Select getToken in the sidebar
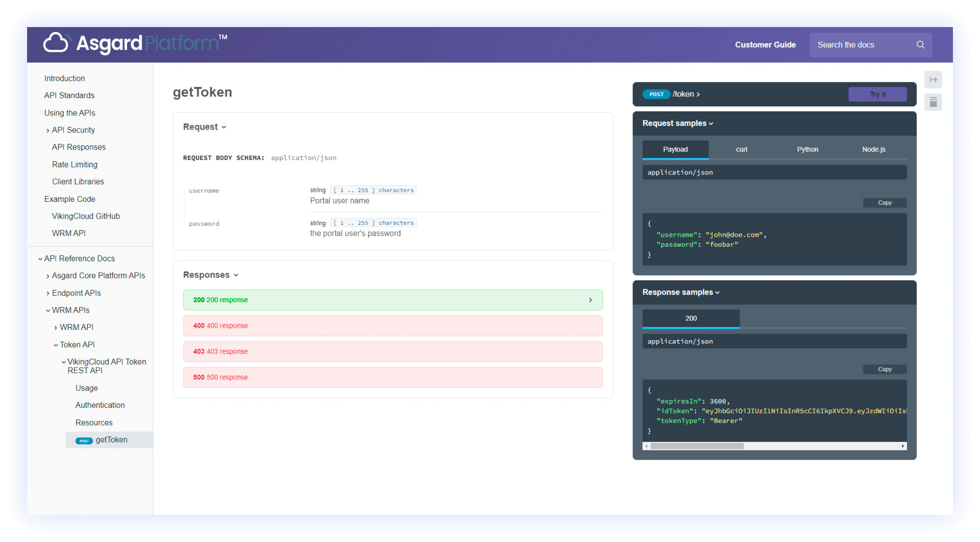Viewport: 980px width, 542px height. (x=109, y=440)
